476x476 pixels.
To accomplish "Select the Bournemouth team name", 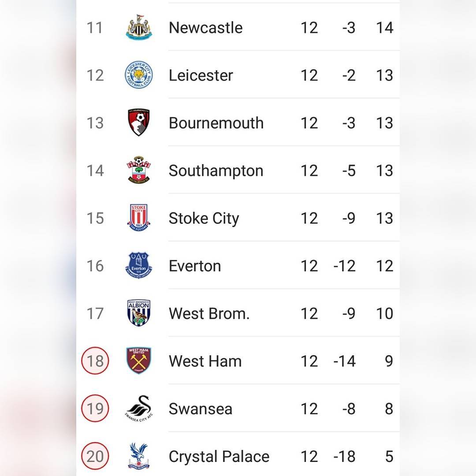I will point(216,123).
